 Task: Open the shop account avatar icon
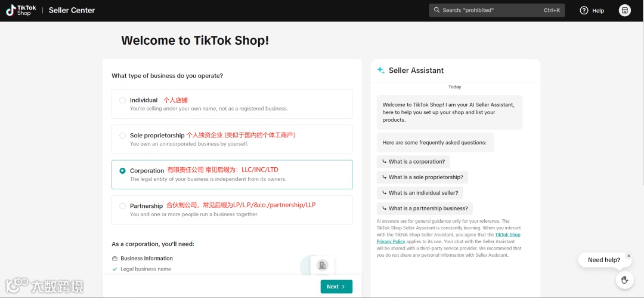[x=625, y=10]
